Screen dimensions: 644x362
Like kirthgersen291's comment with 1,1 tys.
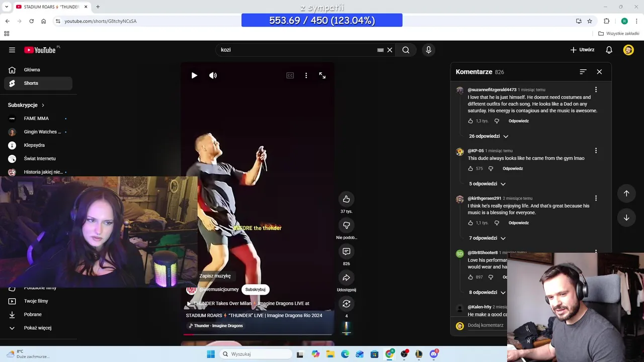click(x=470, y=223)
